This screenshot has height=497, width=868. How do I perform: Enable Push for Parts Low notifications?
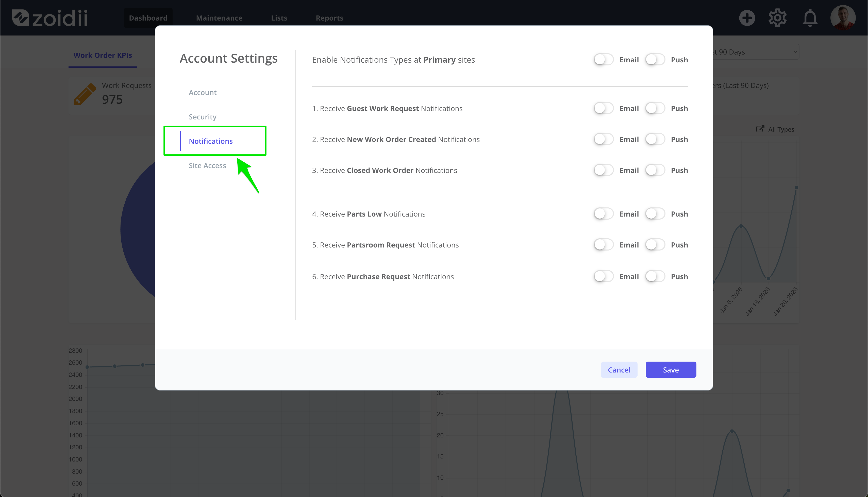pos(655,214)
